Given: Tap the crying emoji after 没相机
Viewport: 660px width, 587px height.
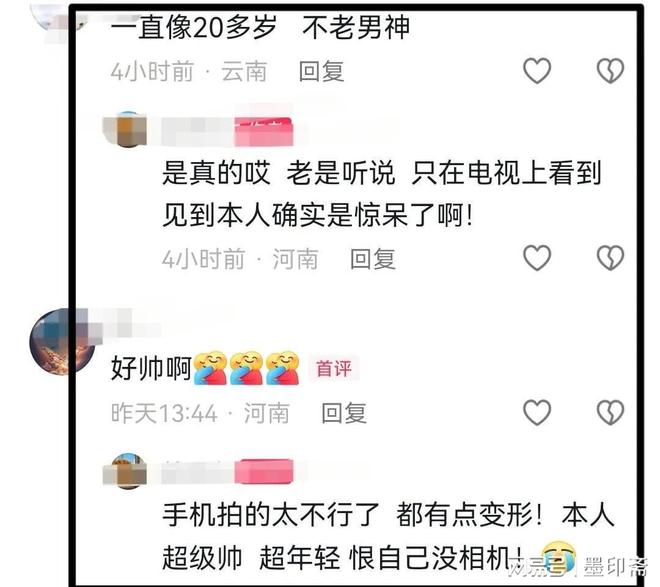Looking at the screenshot, I should tap(558, 556).
